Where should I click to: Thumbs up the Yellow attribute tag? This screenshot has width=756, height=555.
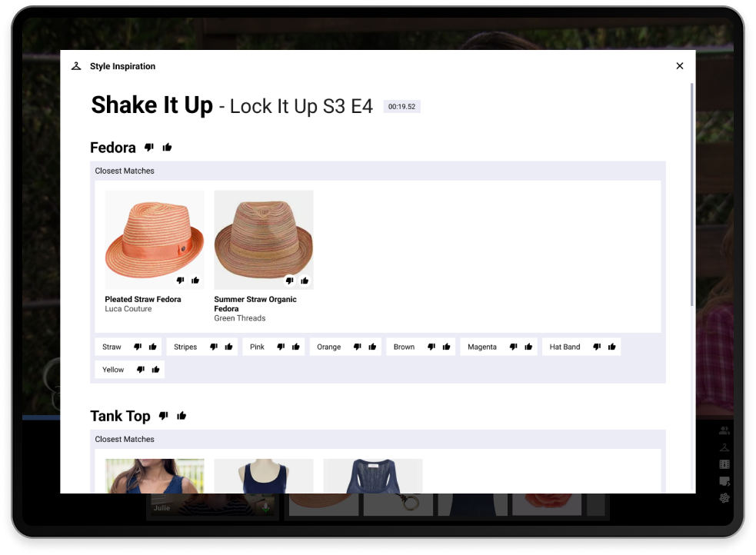155,370
